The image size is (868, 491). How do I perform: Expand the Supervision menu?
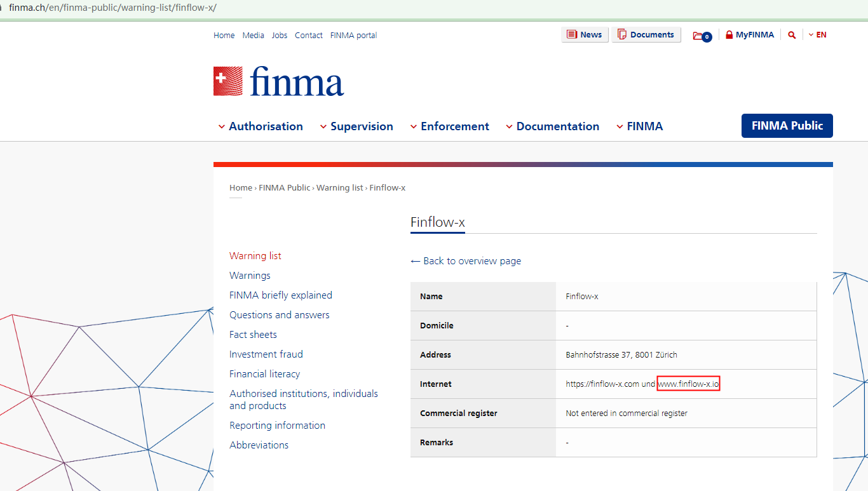click(x=356, y=126)
